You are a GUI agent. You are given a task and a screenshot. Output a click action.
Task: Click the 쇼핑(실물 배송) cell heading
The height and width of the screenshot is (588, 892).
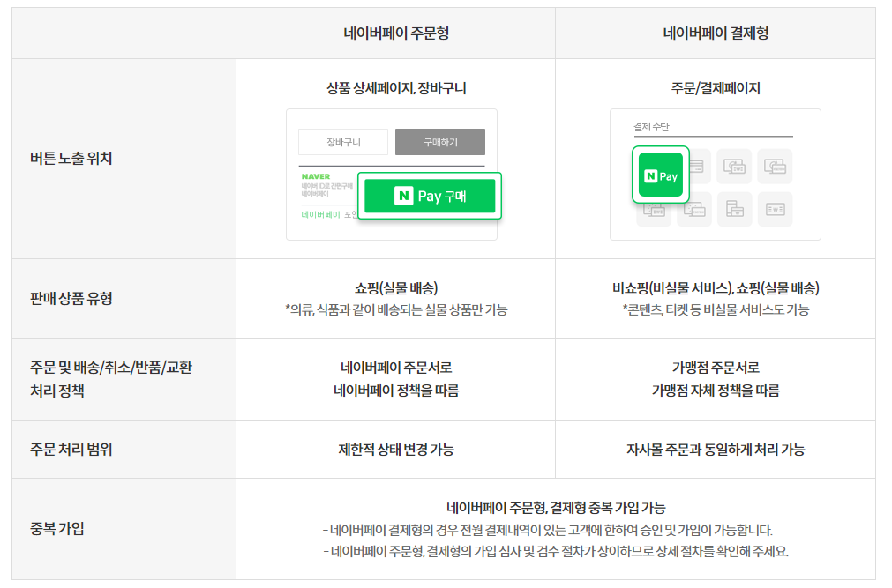396,287
